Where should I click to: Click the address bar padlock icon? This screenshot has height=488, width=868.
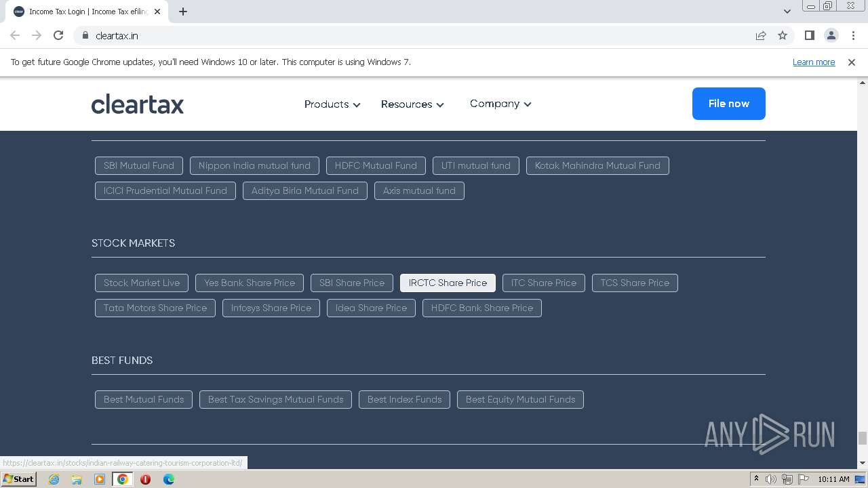[85, 35]
